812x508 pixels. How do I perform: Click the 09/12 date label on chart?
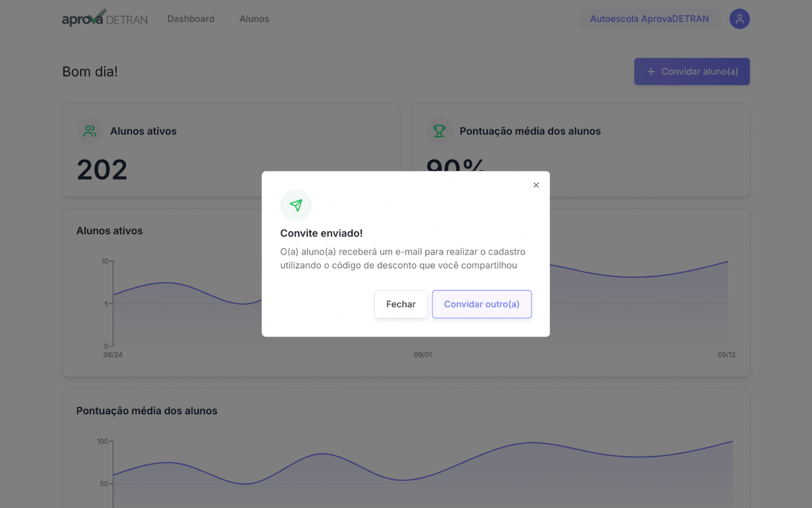tap(727, 355)
